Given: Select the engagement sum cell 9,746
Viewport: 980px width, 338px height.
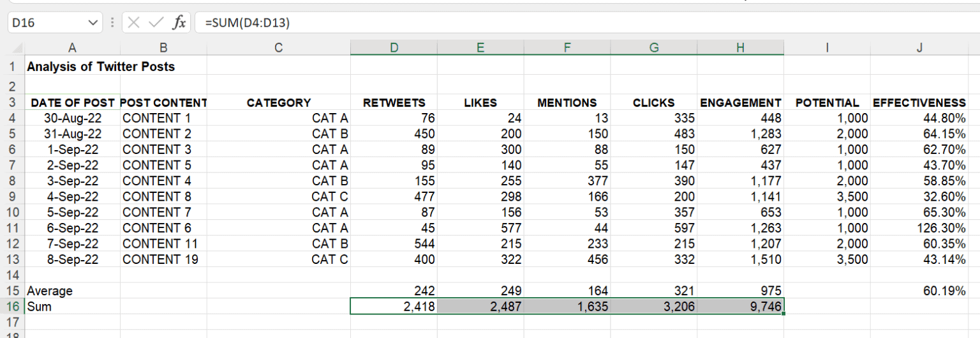Looking at the screenshot, I should [x=740, y=307].
